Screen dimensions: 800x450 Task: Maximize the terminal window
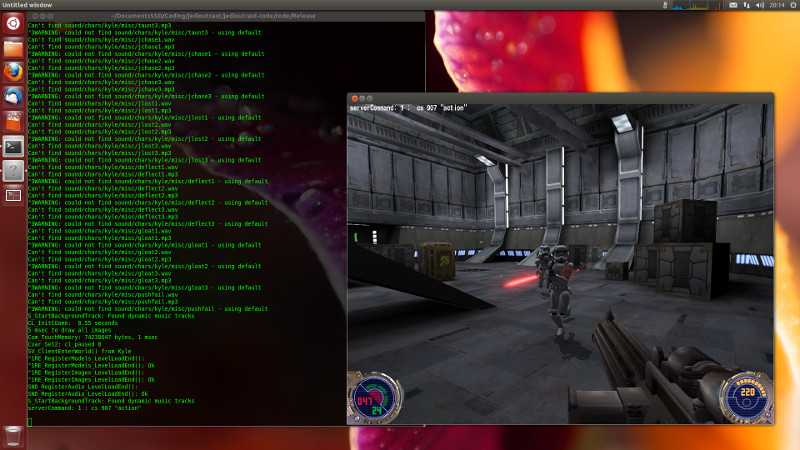pos(50,16)
